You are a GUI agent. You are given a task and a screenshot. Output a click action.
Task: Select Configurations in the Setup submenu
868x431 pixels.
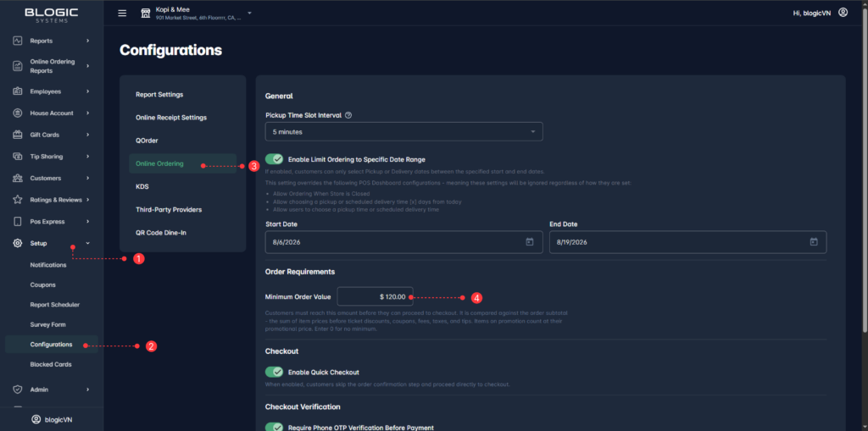(x=52, y=344)
